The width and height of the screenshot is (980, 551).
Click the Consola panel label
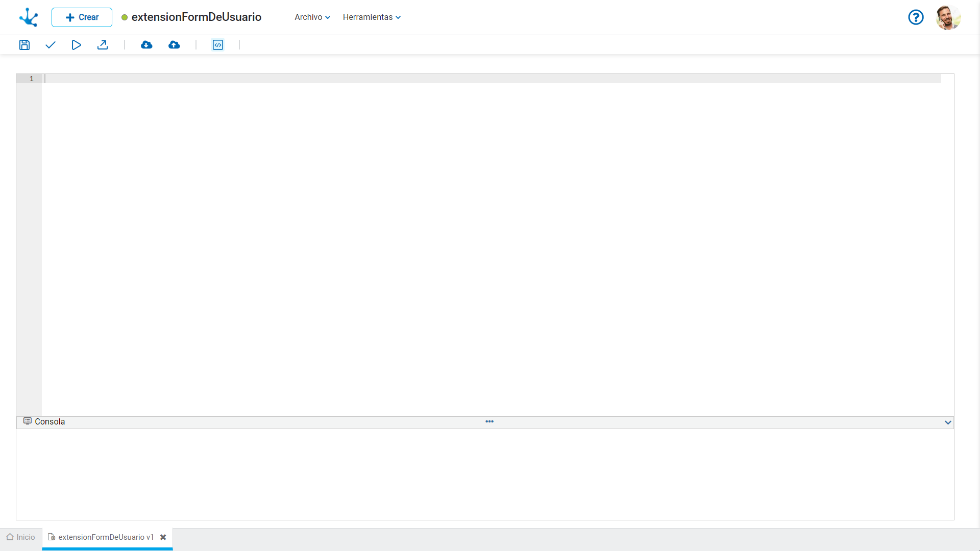50,421
